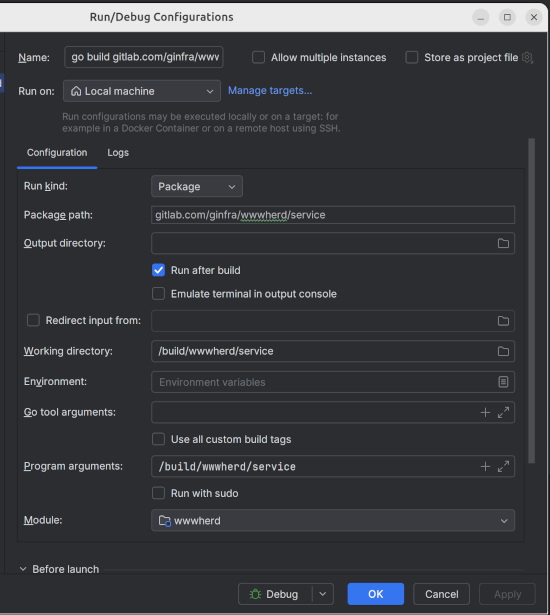Image resolution: width=550 pixels, height=615 pixels.
Task: Switch to the Logs tab
Action: 118,153
